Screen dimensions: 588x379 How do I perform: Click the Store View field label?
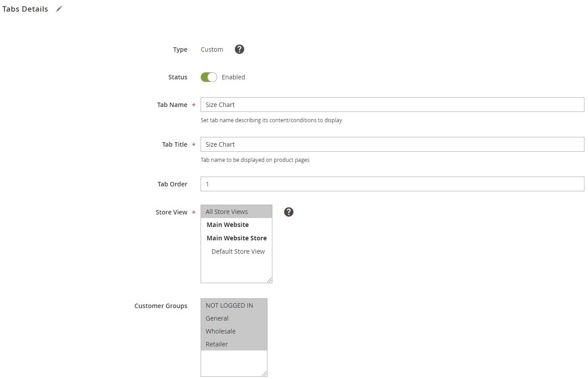tap(172, 212)
